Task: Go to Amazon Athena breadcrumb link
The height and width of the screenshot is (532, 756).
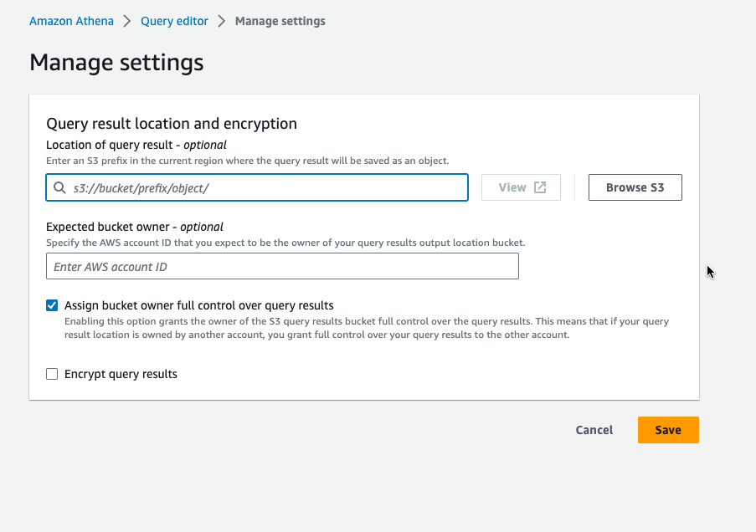Action: (x=71, y=21)
